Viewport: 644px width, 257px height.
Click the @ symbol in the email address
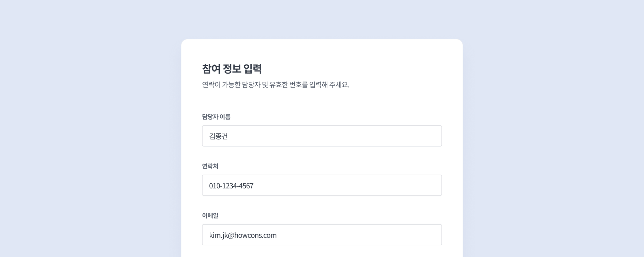click(231, 235)
